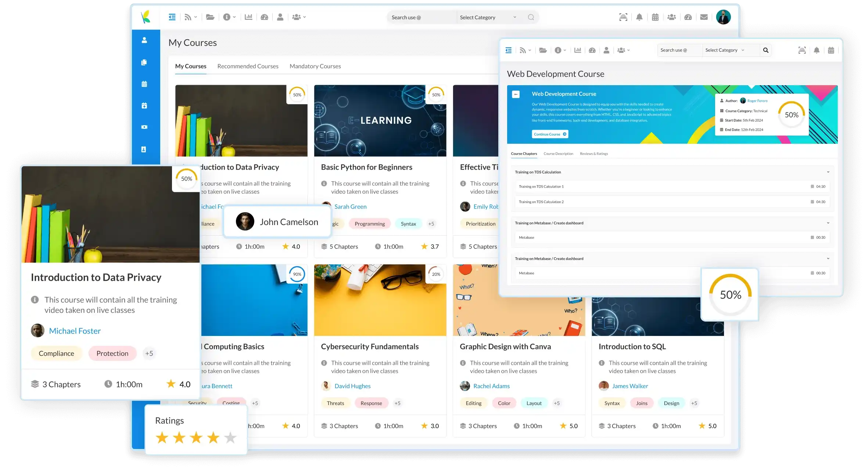Image resolution: width=868 pixels, height=471 pixels.
Task: Collapse the sidebar menu icon in main toolbar
Action: 172,17
